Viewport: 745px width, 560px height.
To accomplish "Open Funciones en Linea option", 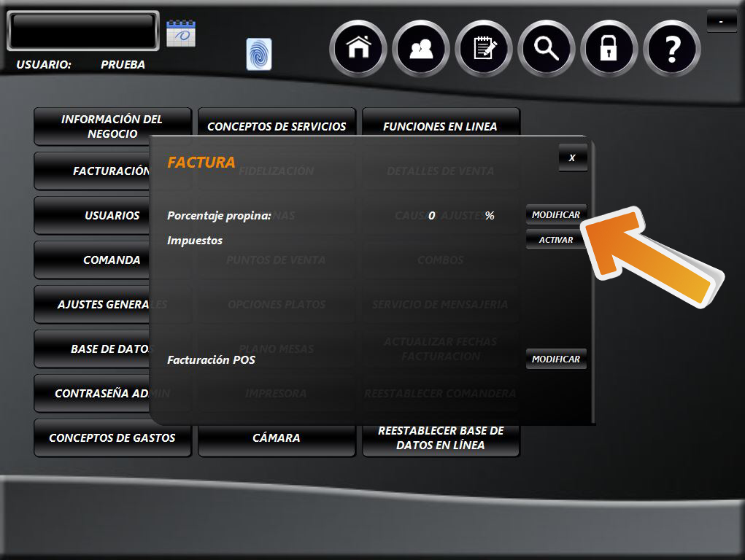I will coord(440,122).
